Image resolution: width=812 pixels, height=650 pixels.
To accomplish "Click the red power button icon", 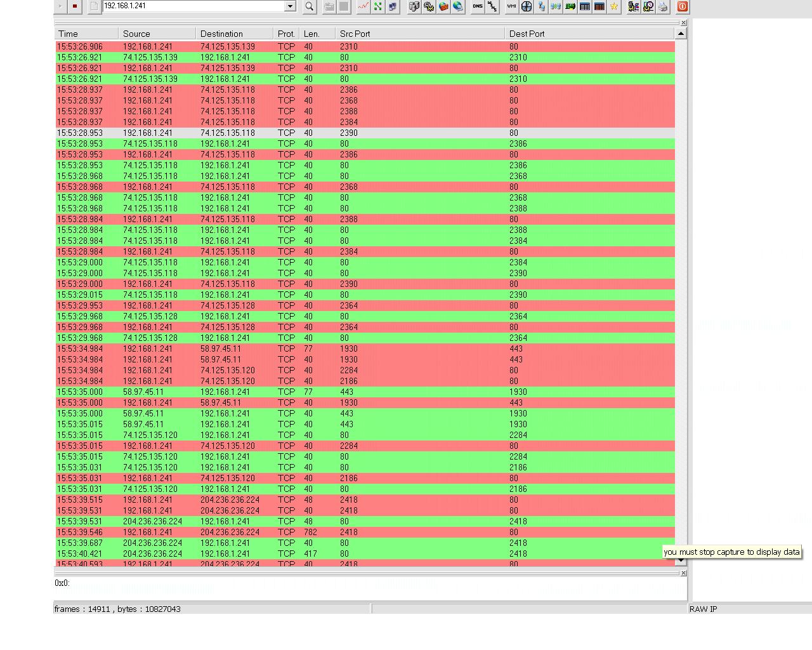I will click(683, 6).
